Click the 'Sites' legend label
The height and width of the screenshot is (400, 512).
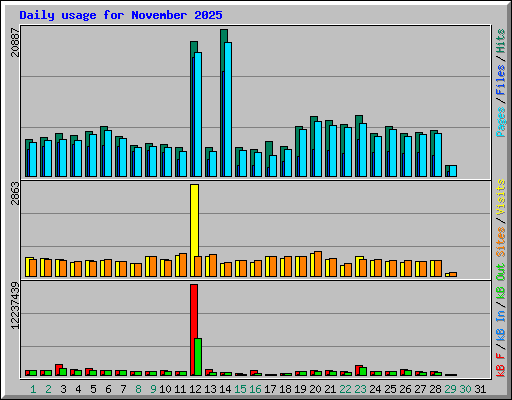point(501,242)
